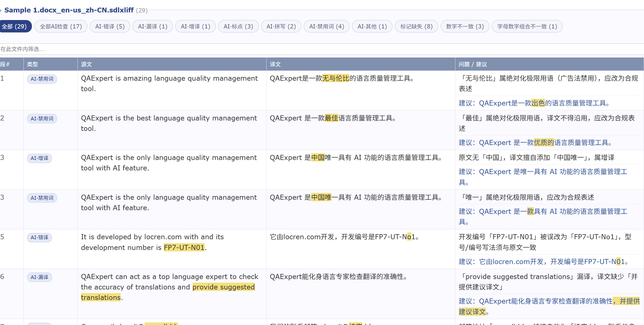The image size is (644, 325).
Task: Click suggestion 'QAExpert是一款出色的语言质量管理工具。'
Action: coord(534,103)
